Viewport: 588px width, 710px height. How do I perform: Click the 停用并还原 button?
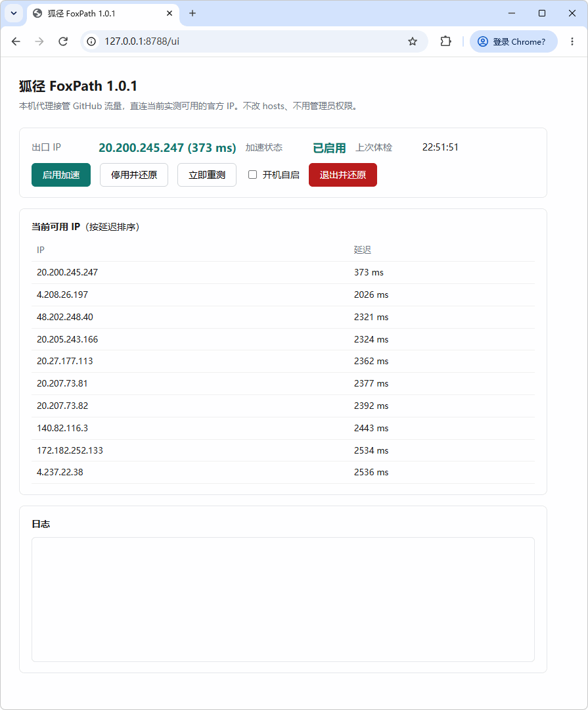134,175
